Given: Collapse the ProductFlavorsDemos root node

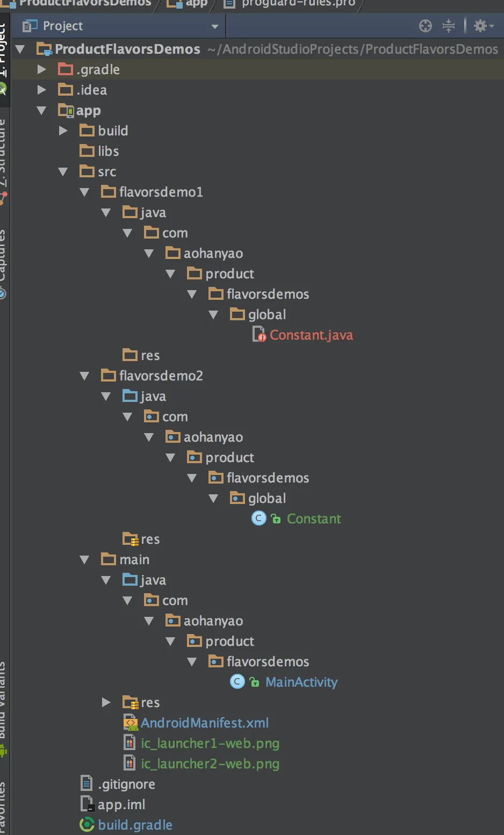Looking at the screenshot, I should (x=21, y=49).
